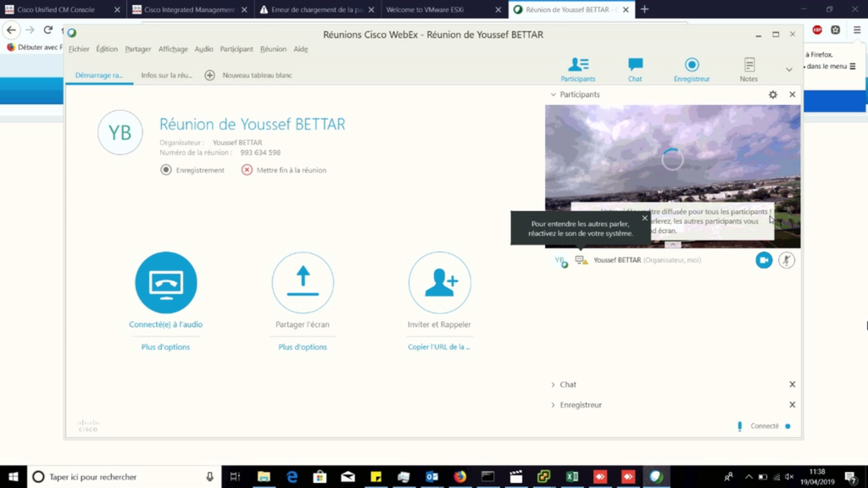Open more panel options dropdown arrow
The width and height of the screenshot is (868, 488).
789,70
